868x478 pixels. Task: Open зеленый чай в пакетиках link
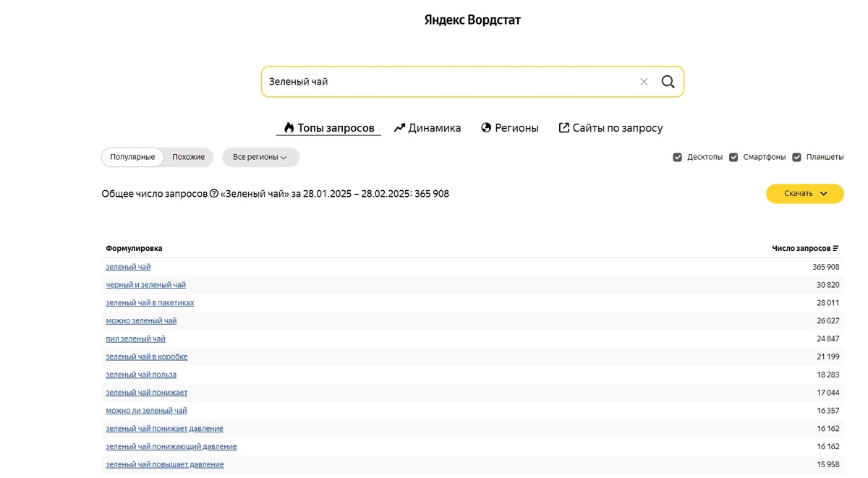coord(150,303)
